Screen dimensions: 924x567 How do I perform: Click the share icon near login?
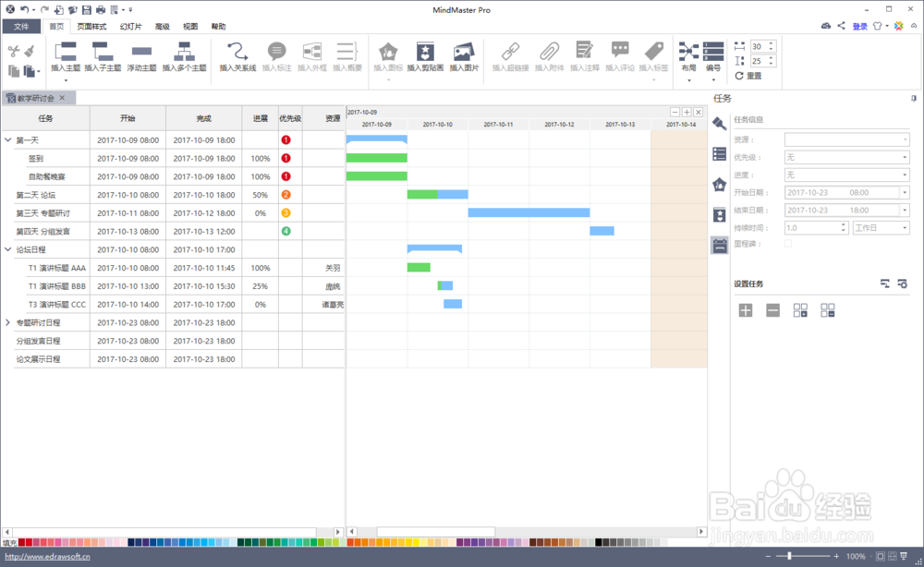tap(842, 26)
